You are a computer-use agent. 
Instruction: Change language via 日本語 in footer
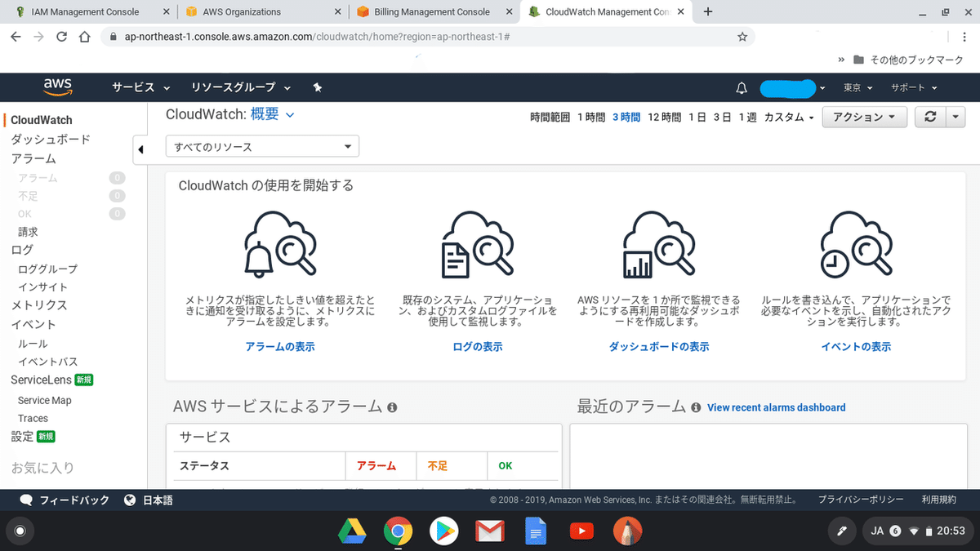coord(149,500)
